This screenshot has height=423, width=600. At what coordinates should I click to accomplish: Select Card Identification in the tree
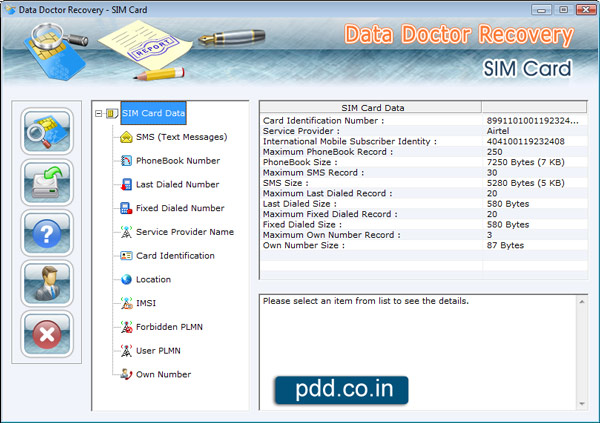[175, 256]
